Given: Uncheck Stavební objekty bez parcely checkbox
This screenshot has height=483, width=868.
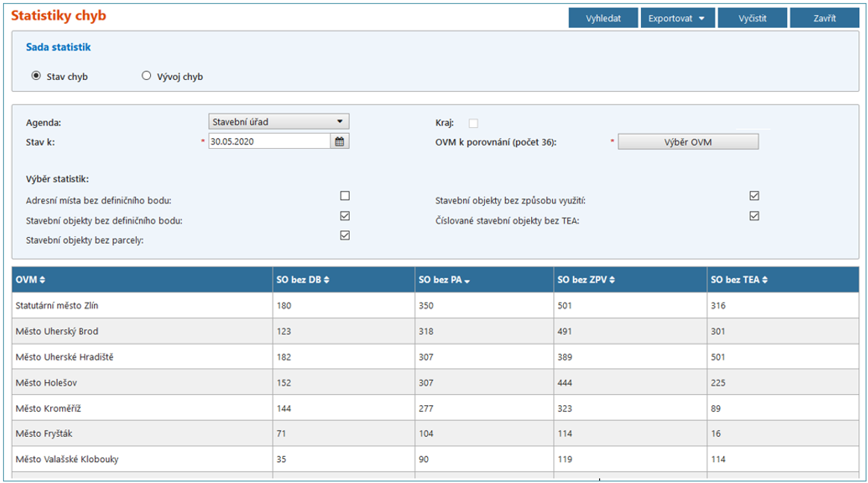Looking at the screenshot, I should [x=344, y=236].
